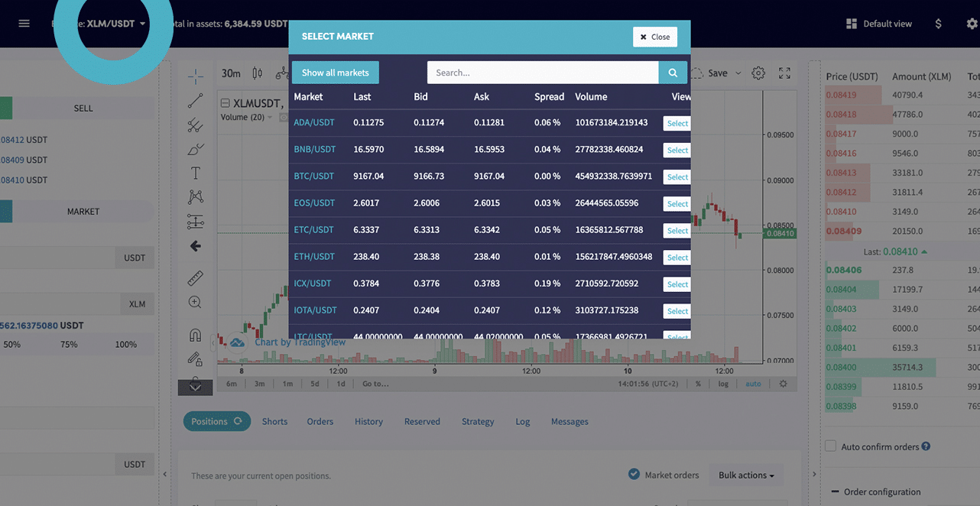This screenshot has width=980, height=506.
Task: Select the BTC/USDT market row button
Action: [x=677, y=177]
